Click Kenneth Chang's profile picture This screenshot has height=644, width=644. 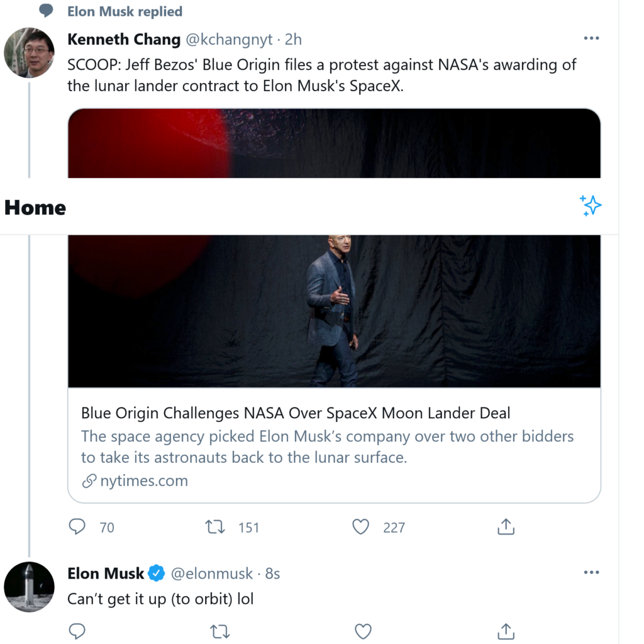click(x=29, y=53)
